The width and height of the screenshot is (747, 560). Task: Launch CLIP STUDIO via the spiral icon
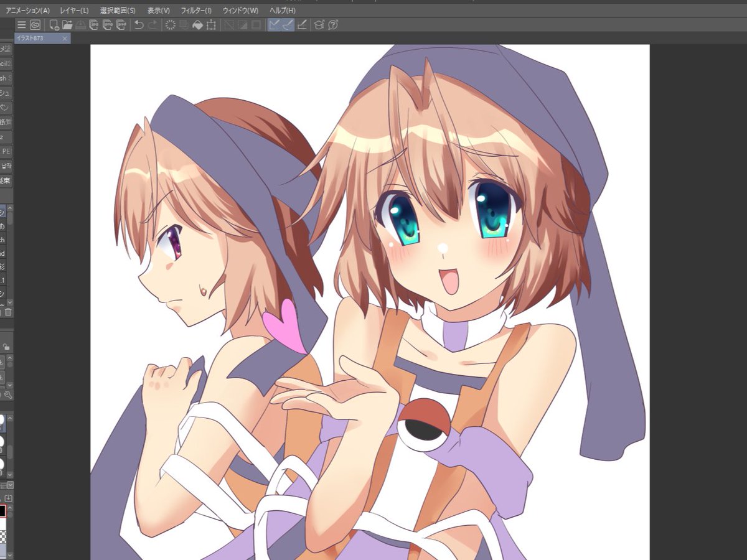point(35,25)
